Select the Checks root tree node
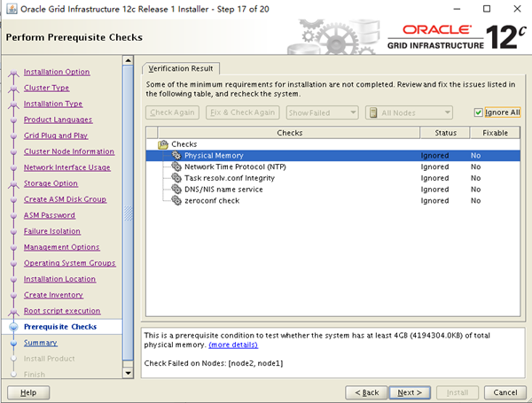Viewport: 532px width, 403px height. click(184, 144)
